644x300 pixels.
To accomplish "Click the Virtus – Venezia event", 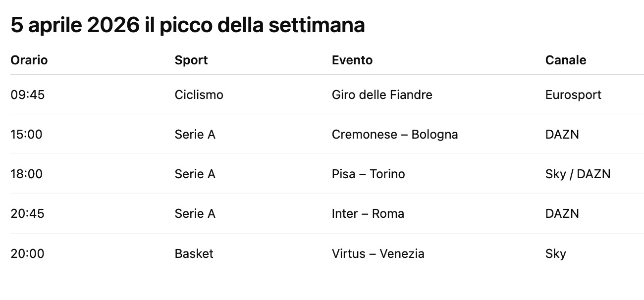I will click(x=378, y=253).
